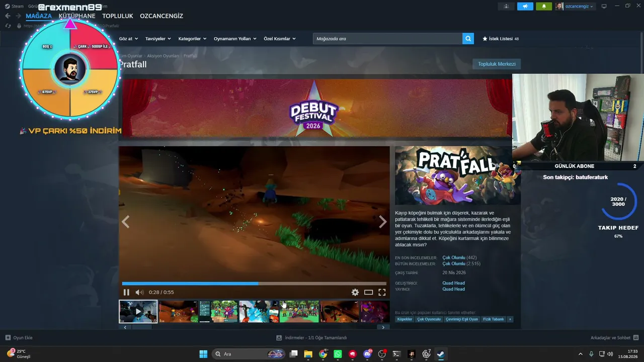The image size is (644, 362).
Task: Reload the store page
Action: click(8, 26)
